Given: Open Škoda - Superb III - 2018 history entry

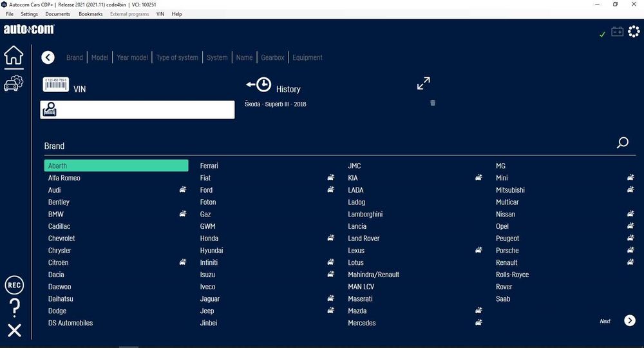Looking at the screenshot, I should 275,104.
